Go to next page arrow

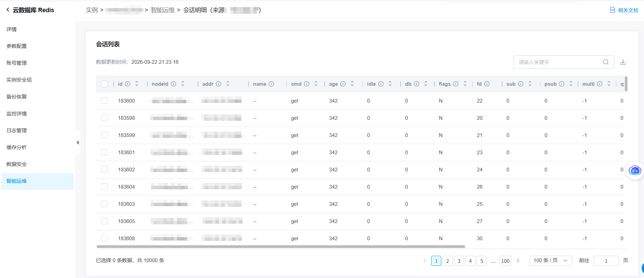[518, 261]
